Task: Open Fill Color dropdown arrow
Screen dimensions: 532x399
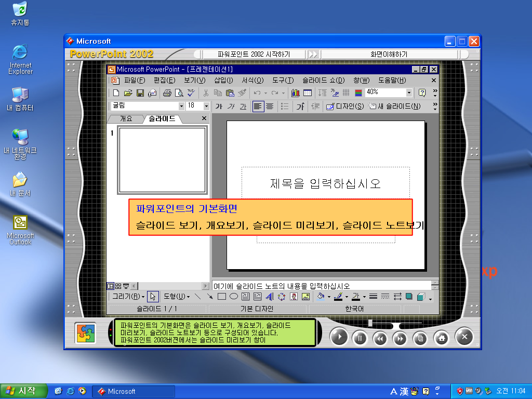Action: pos(329,297)
